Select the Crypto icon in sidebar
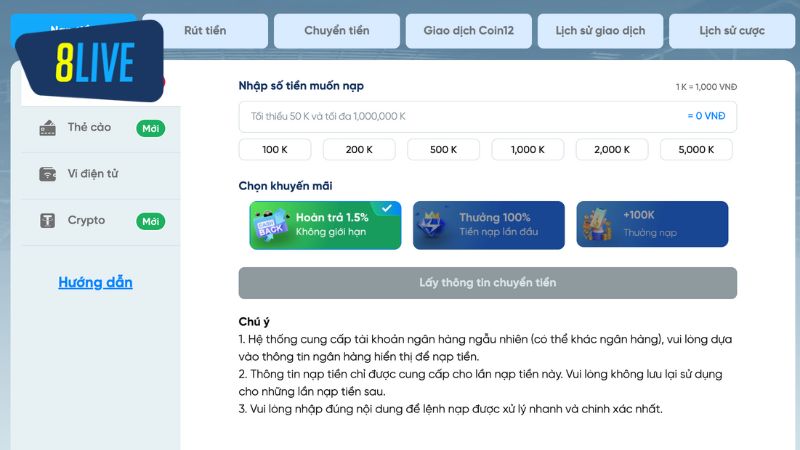The width and height of the screenshot is (800, 450). pyautogui.click(x=47, y=220)
